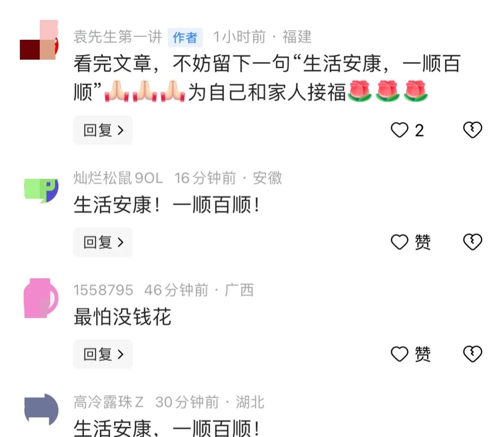
Task: Open avatar of 灿烂松鼠90L
Action: point(41,191)
